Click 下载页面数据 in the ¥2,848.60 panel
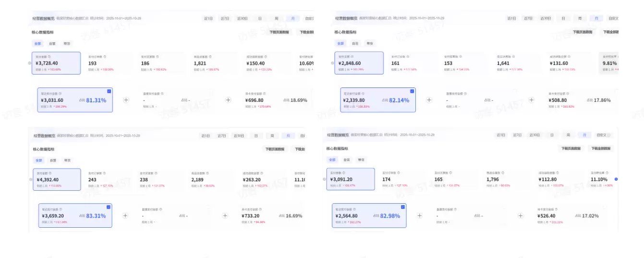The image size is (644, 258). pos(583,32)
